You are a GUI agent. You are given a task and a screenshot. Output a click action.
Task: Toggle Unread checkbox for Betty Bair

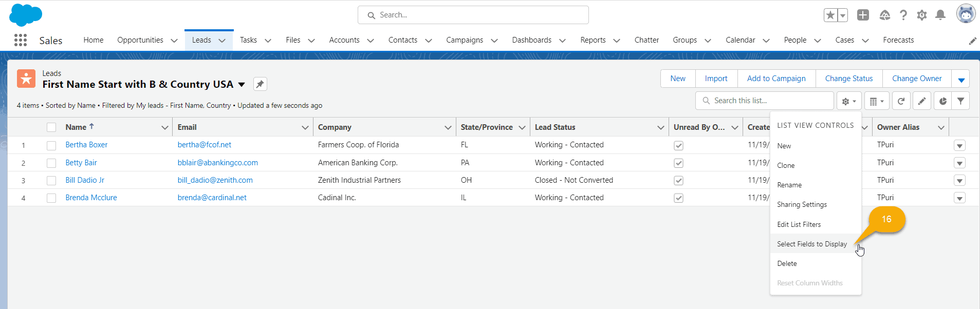[678, 163]
